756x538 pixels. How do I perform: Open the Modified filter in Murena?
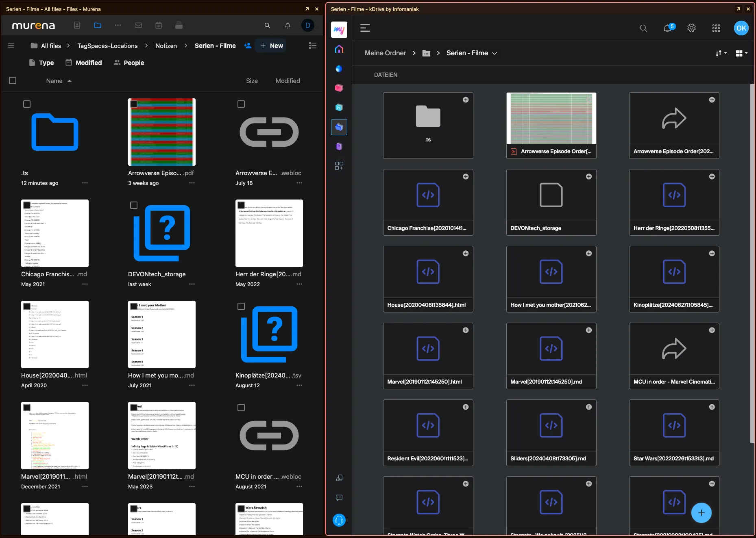point(83,63)
